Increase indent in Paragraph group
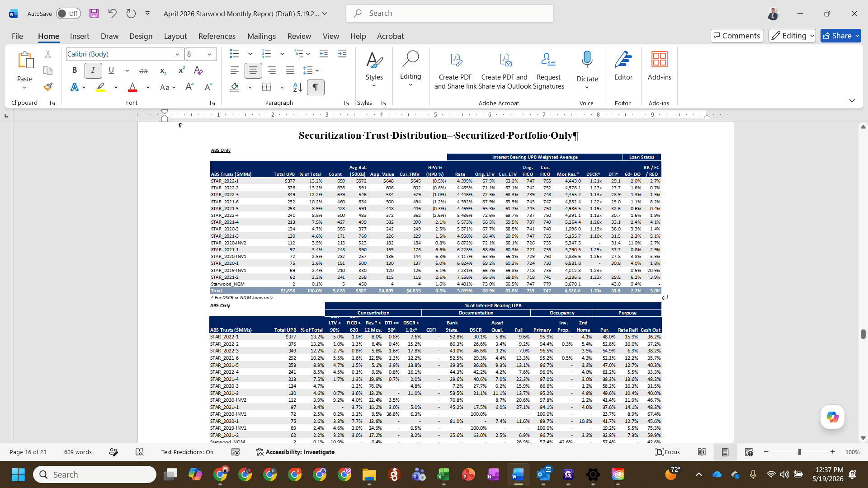This screenshot has height=488, width=868. [342, 54]
